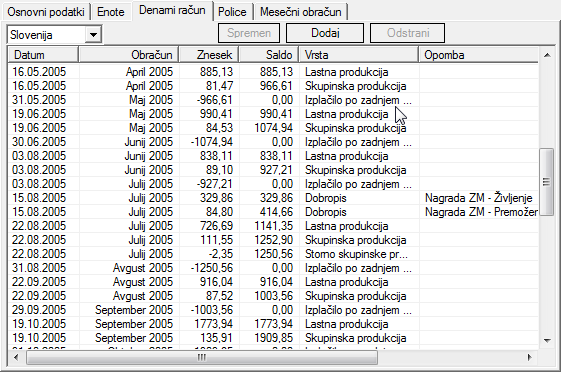The image size is (561, 372).
Task: Sort by the Saldo column header
Action: click(x=269, y=55)
